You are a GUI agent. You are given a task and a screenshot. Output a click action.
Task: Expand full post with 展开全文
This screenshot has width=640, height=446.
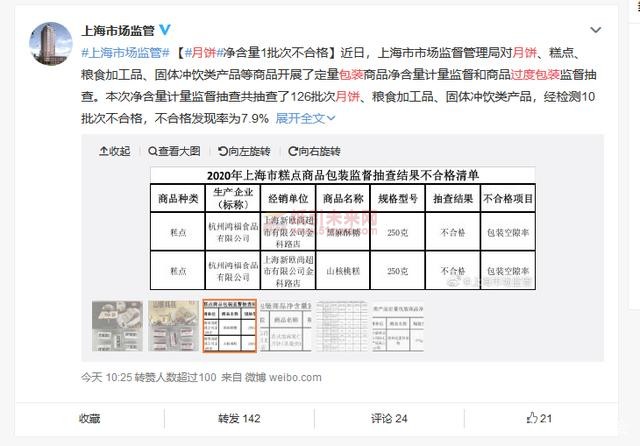pyautogui.click(x=299, y=118)
